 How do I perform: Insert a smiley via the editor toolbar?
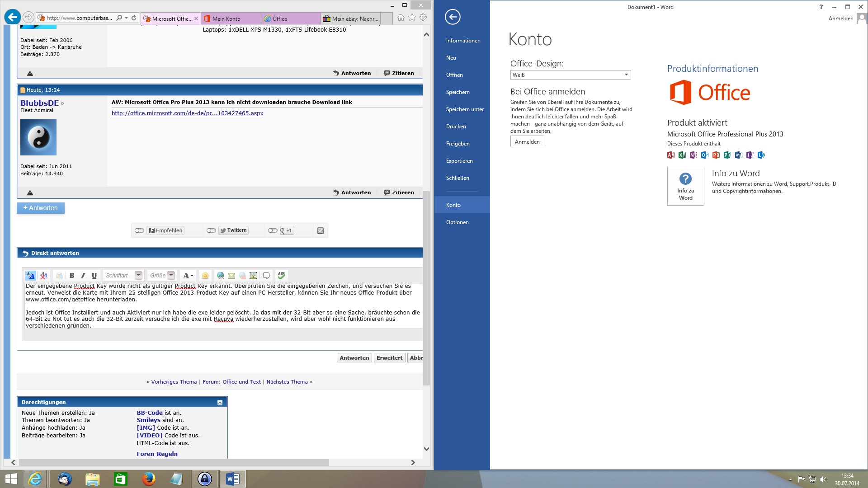pos(205,276)
